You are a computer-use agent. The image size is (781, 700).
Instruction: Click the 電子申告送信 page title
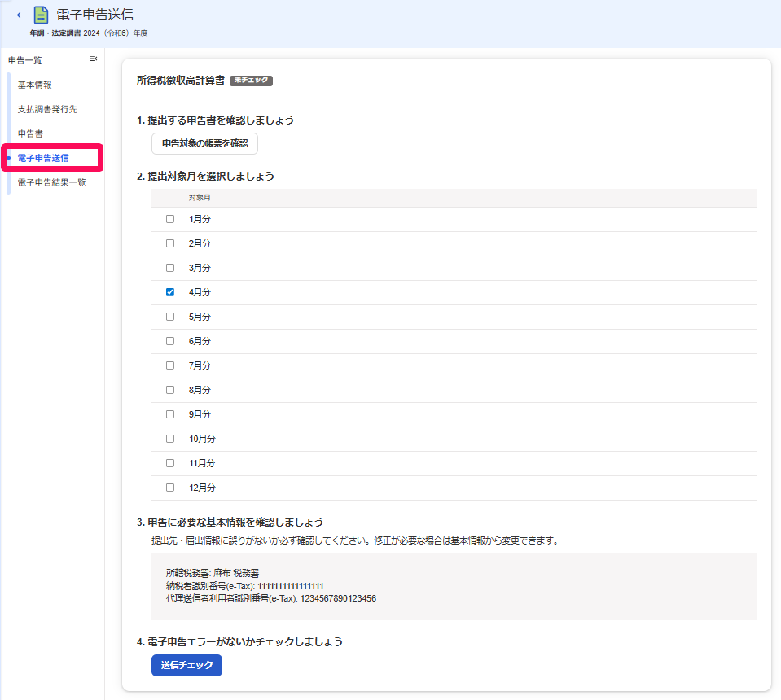pyautogui.click(x=94, y=15)
